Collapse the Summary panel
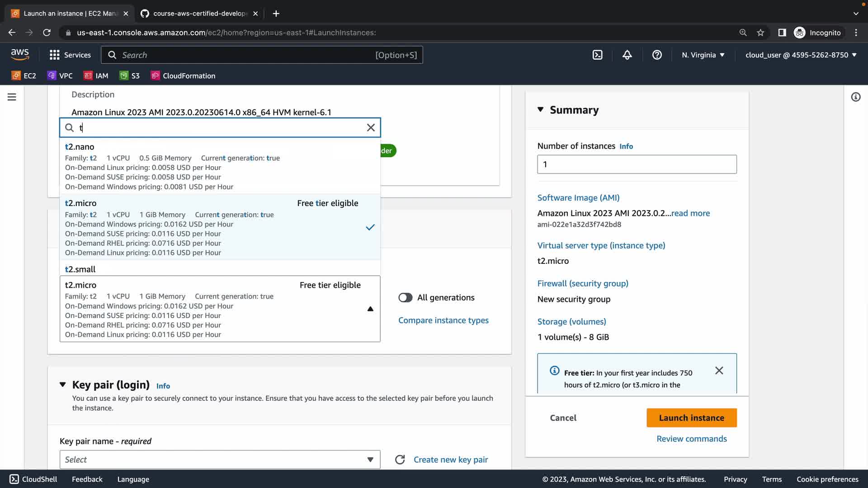868x488 pixels. tap(540, 110)
